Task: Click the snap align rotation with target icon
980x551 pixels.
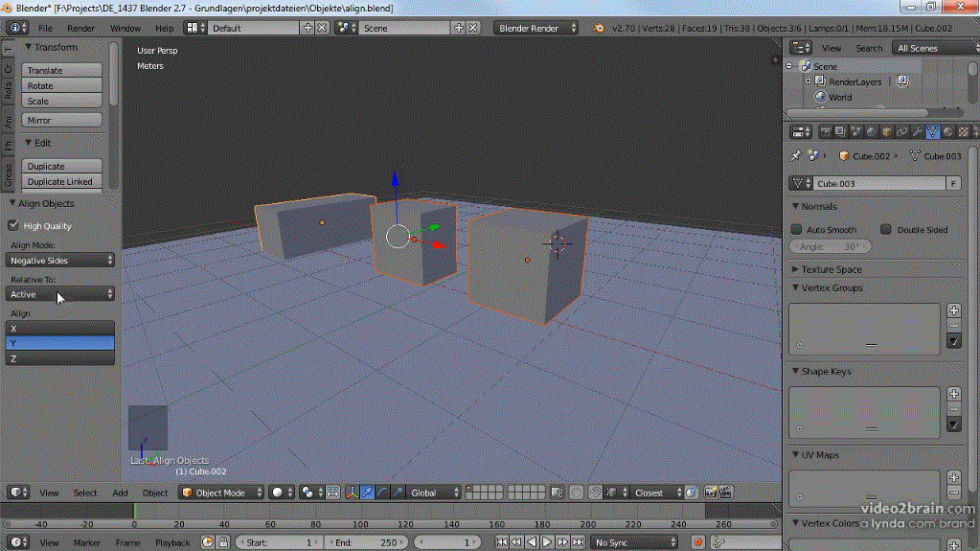Action: coord(692,493)
